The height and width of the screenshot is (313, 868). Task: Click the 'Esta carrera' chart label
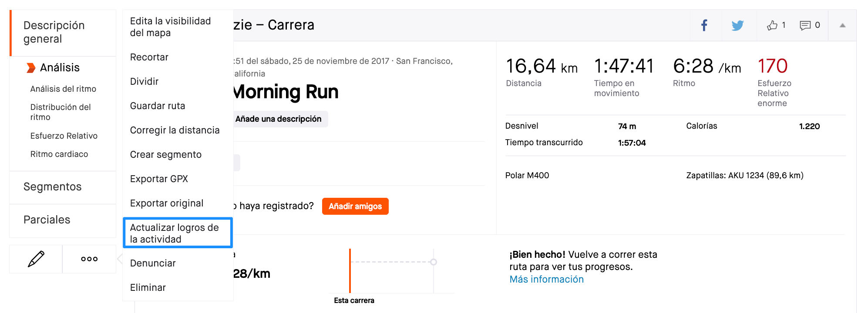tap(354, 300)
